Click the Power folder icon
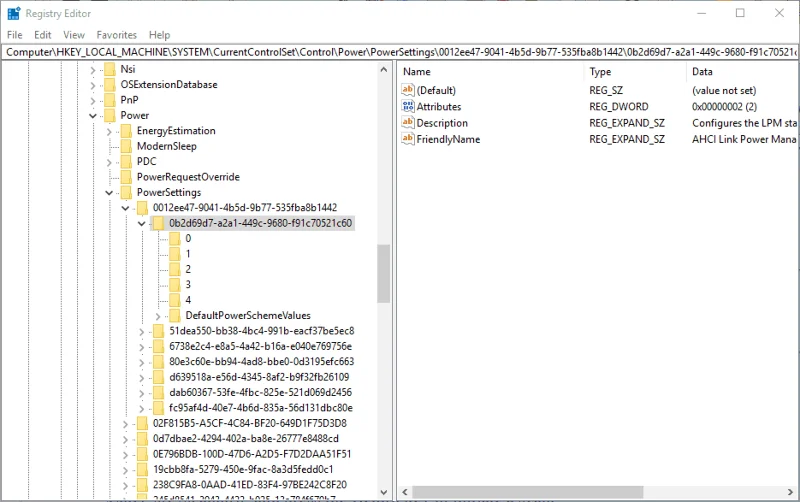 pos(110,115)
